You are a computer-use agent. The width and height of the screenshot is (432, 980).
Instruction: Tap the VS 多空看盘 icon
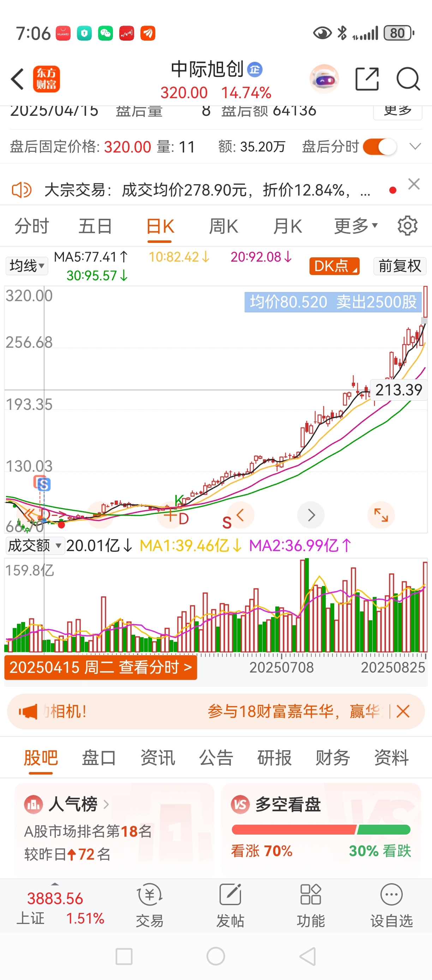(240, 804)
